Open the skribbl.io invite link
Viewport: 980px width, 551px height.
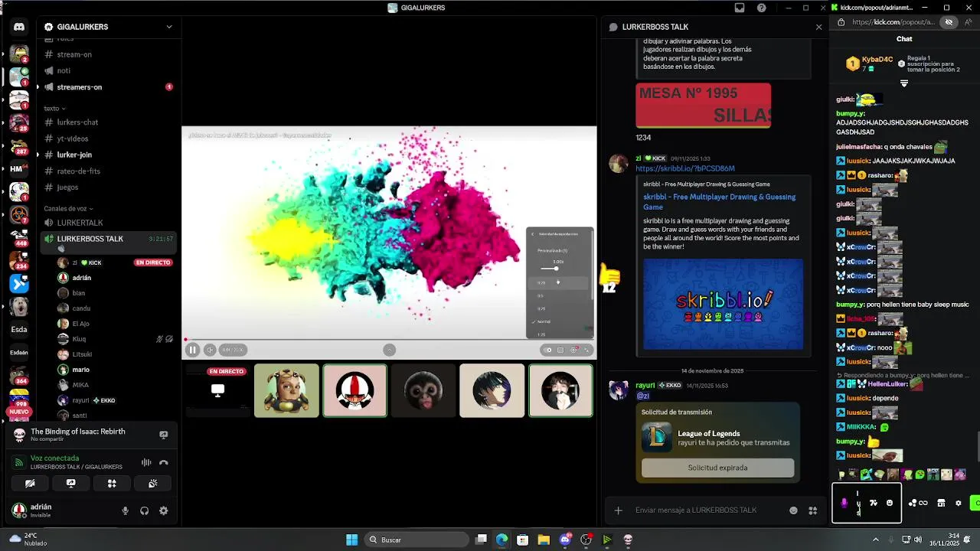684,168
